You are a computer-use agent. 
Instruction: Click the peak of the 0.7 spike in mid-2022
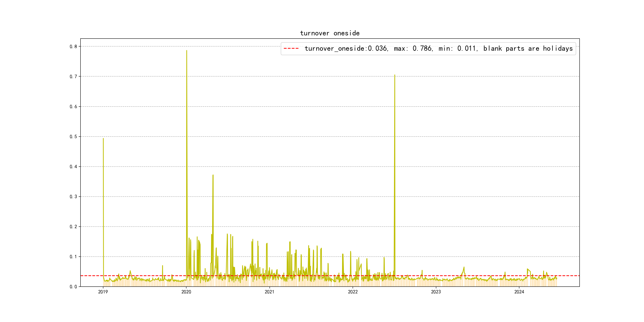click(x=395, y=75)
